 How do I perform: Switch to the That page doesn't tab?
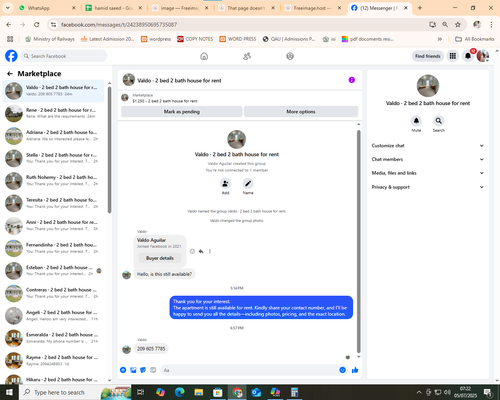tap(247, 8)
